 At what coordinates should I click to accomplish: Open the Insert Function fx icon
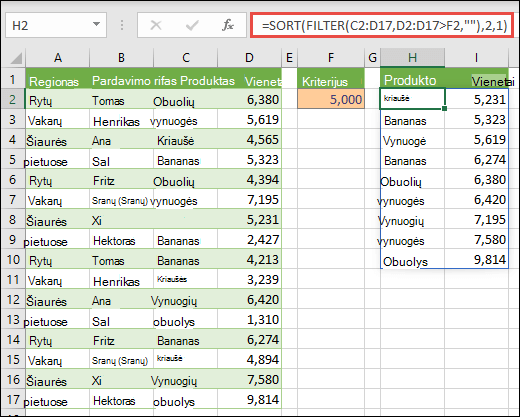point(228,25)
